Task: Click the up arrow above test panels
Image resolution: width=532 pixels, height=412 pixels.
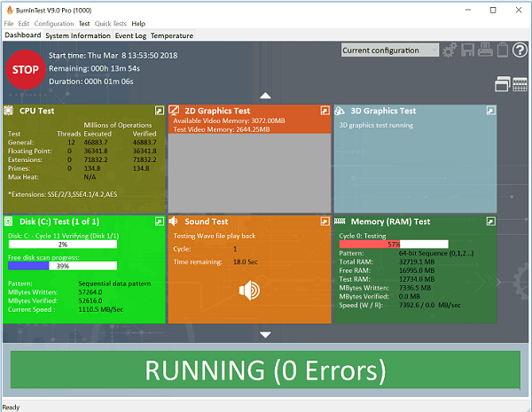Action: (265, 94)
